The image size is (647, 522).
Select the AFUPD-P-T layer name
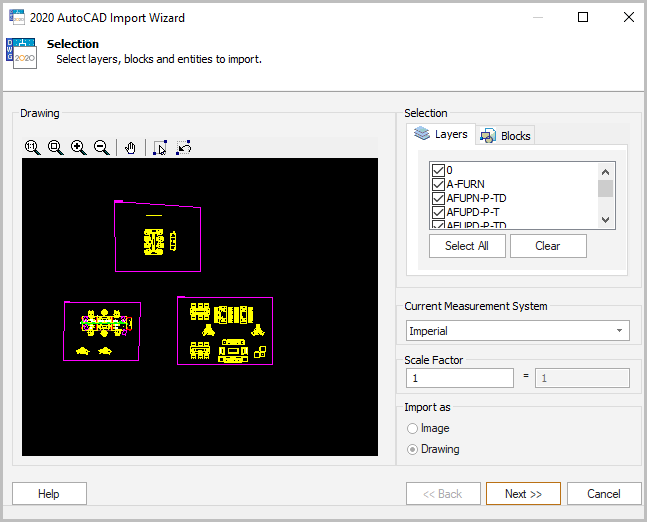pyautogui.click(x=473, y=212)
